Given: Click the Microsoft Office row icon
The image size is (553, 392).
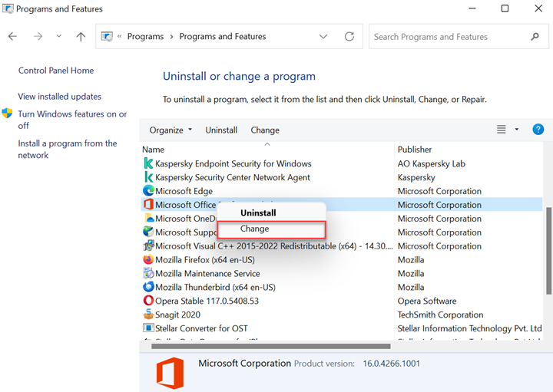Looking at the screenshot, I should point(148,204).
